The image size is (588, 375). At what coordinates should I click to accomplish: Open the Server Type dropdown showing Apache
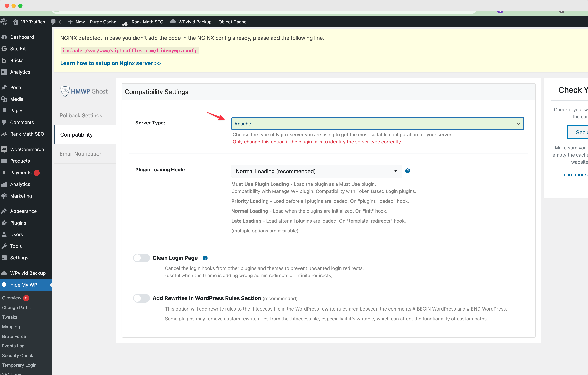pos(377,124)
